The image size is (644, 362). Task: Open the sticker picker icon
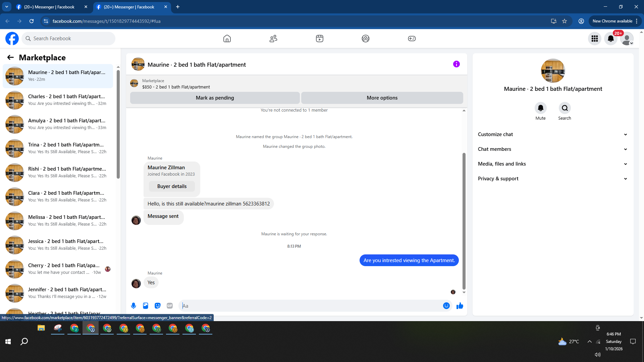[x=158, y=306]
